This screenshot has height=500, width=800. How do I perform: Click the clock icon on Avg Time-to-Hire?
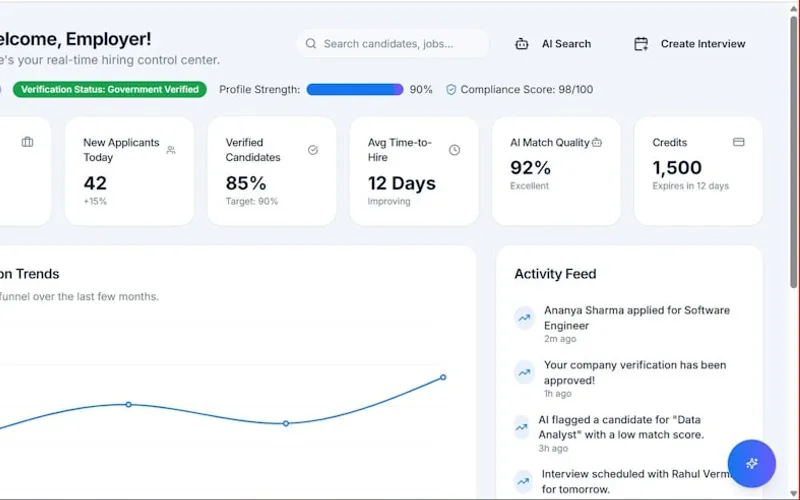tap(454, 150)
